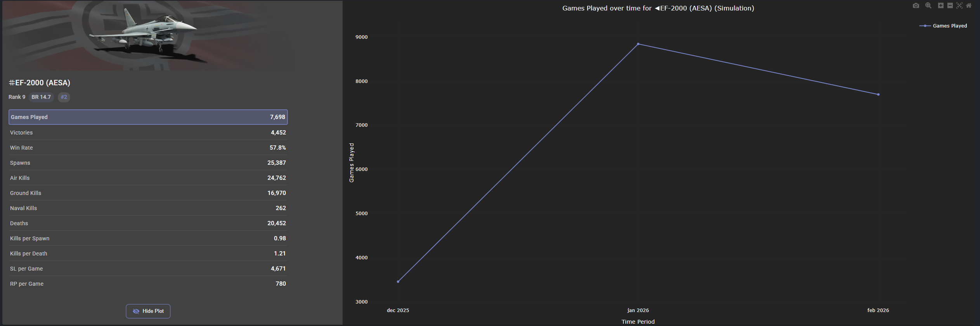Zoom out of the chart with minus icon

[x=950, y=5]
